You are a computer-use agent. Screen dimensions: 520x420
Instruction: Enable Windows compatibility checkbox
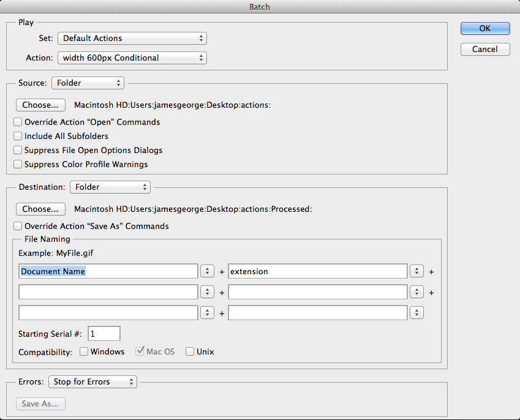tap(84, 351)
